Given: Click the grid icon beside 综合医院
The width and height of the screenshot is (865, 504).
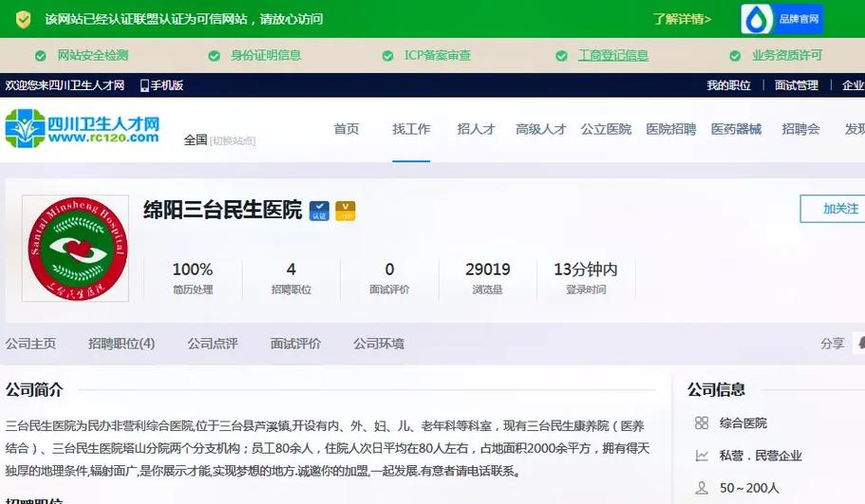Looking at the screenshot, I should pos(701,423).
